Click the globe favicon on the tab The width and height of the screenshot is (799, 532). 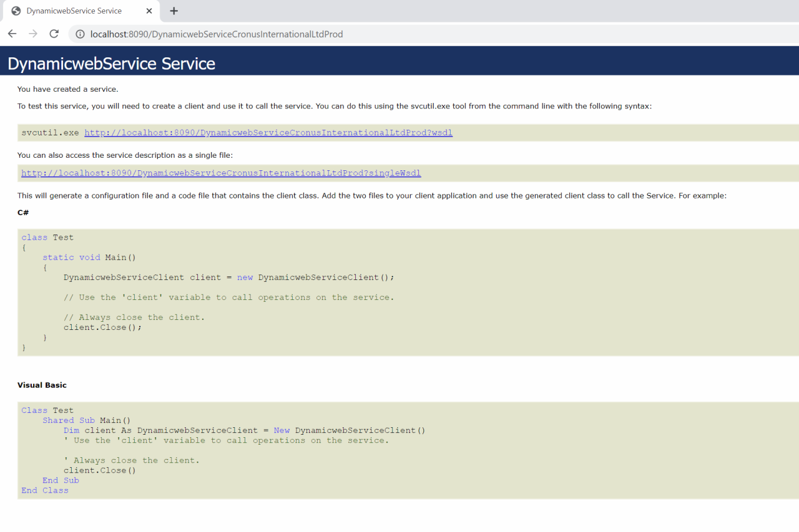tap(16, 11)
